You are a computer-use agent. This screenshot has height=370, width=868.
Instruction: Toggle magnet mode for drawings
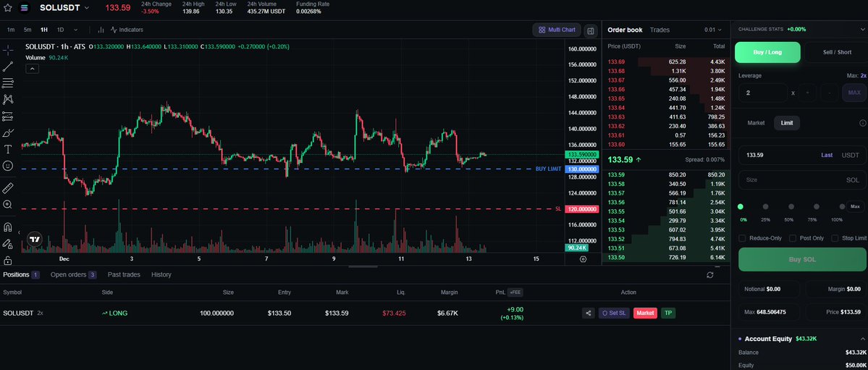tap(8, 227)
